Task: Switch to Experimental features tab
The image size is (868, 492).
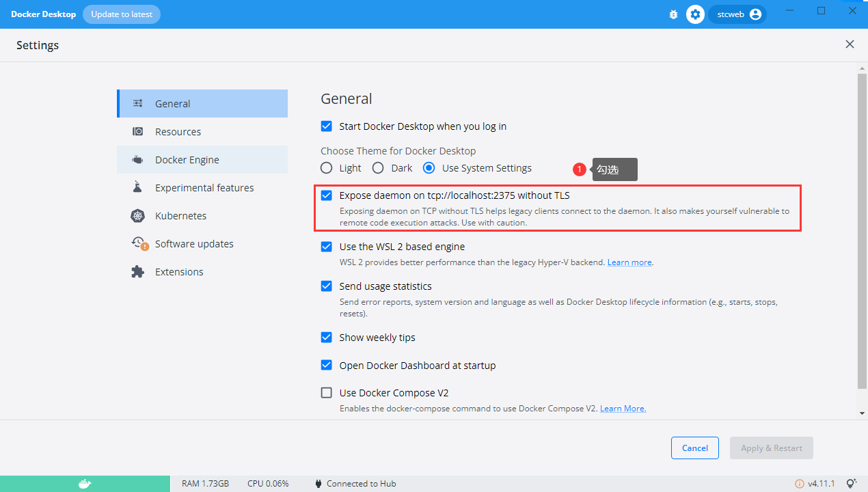Action: (202, 188)
